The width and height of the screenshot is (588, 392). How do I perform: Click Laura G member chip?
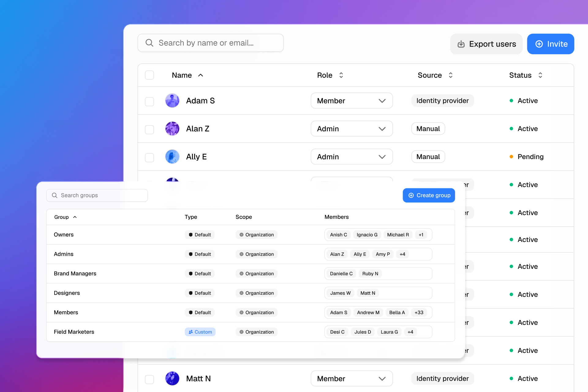[389, 332]
